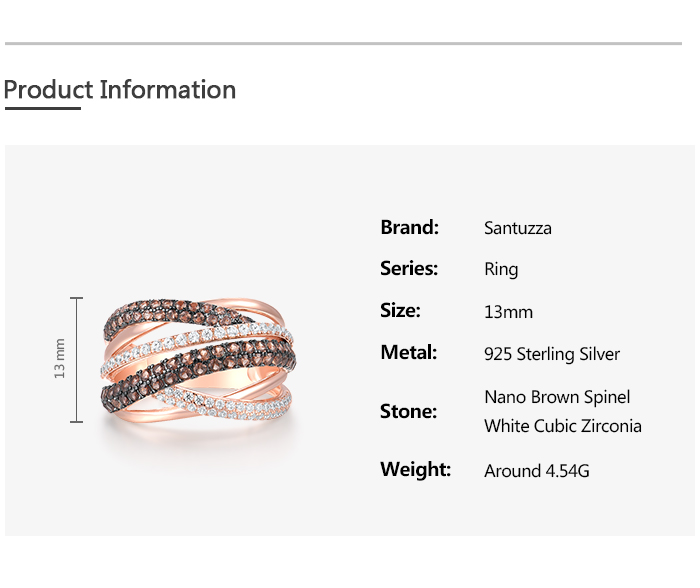Select the '13mm' size value text
700x588 pixels.
(508, 312)
